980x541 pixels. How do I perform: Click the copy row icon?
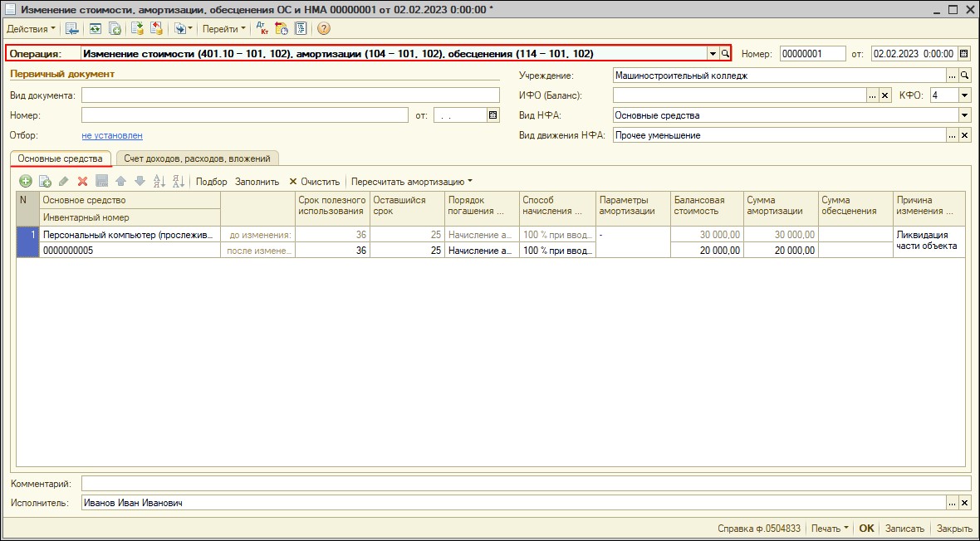45,182
